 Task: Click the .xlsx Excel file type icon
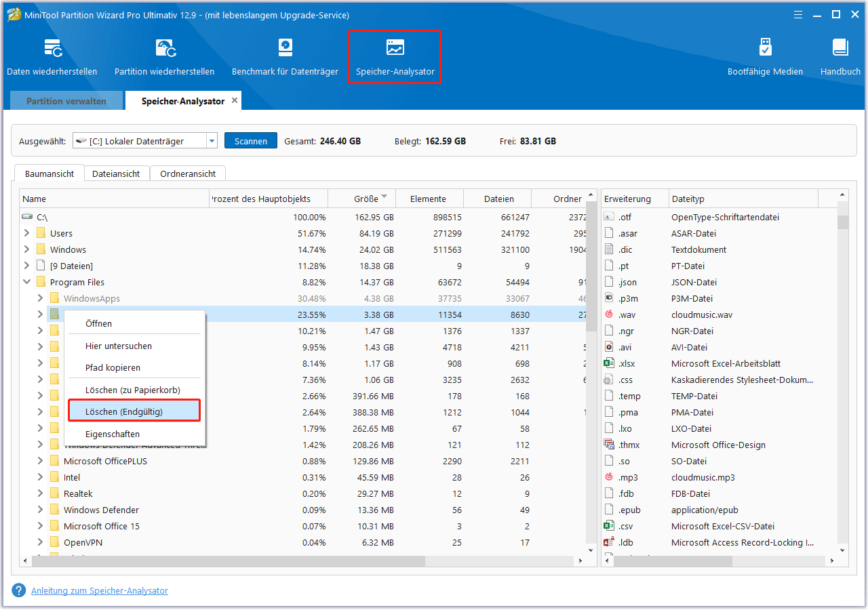tap(609, 363)
